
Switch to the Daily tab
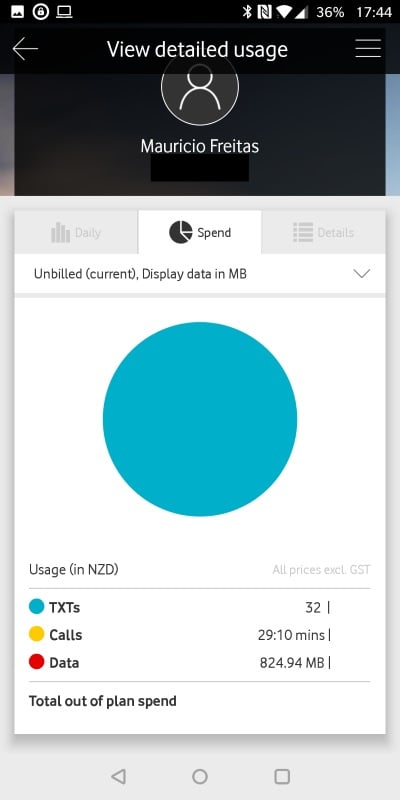point(77,233)
